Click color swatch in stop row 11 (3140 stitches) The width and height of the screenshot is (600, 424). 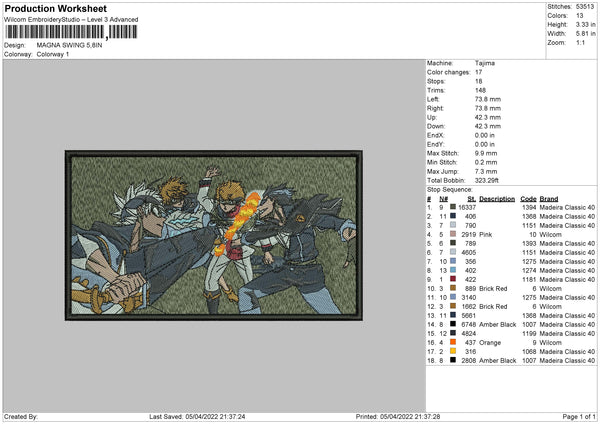coord(453,297)
